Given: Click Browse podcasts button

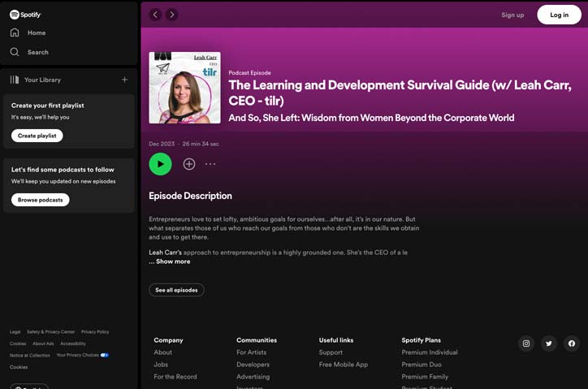Looking at the screenshot, I should [x=40, y=200].
